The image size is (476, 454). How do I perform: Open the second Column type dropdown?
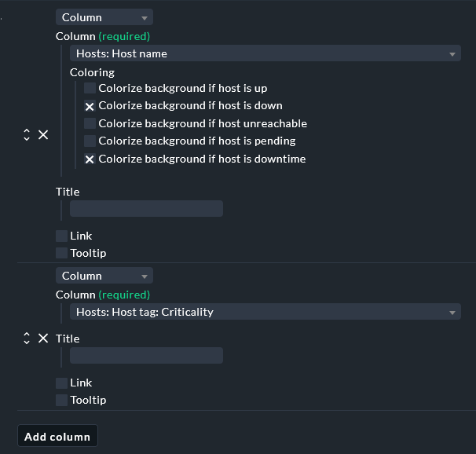coord(104,276)
